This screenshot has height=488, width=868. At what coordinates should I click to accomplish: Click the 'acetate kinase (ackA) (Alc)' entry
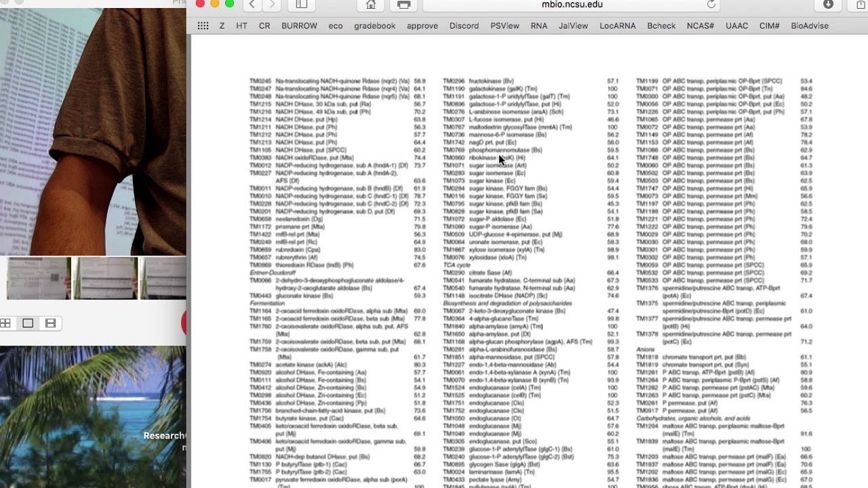tap(311, 365)
